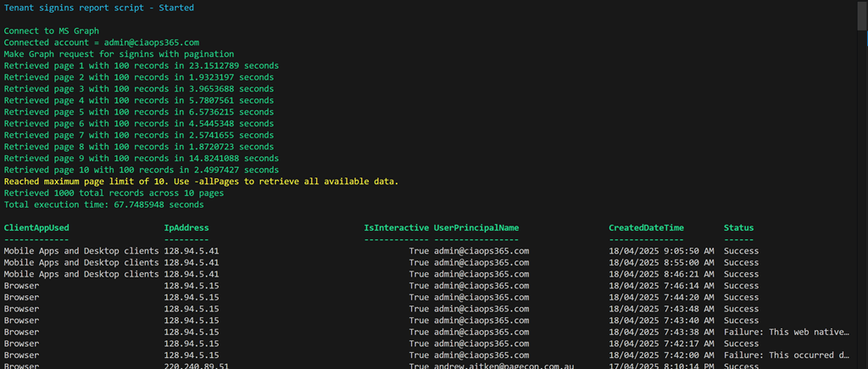Click the yellow maximum page limit warning
Image resolution: width=868 pixels, height=369 pixels.
pyautogui.click(x=201, y=182)
